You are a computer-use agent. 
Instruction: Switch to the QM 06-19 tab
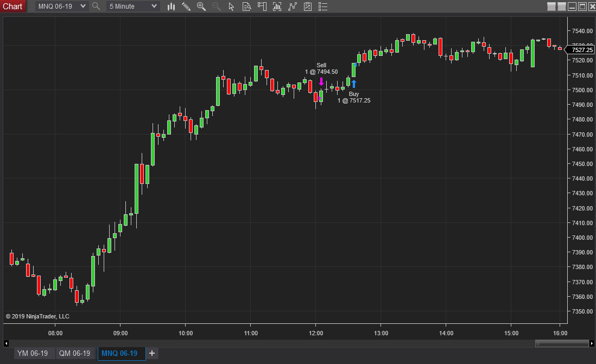[x=74, y=353]
